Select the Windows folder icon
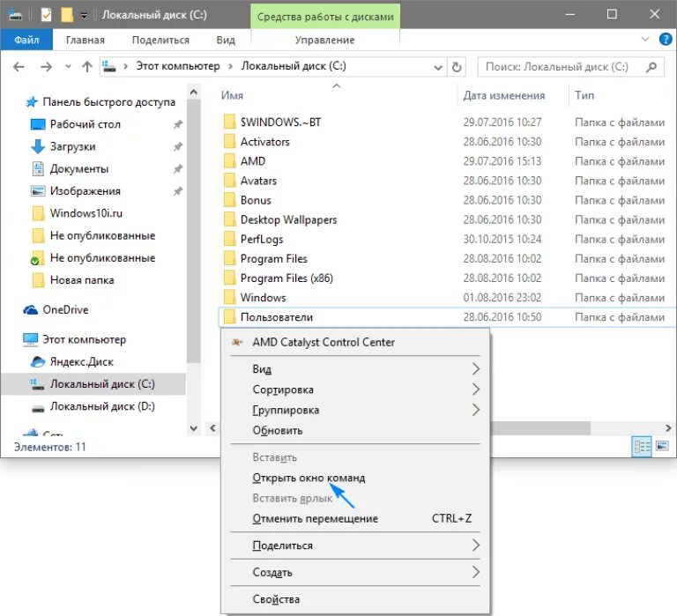The width and height of the screenshot is (677, 616). coord(230,297)
